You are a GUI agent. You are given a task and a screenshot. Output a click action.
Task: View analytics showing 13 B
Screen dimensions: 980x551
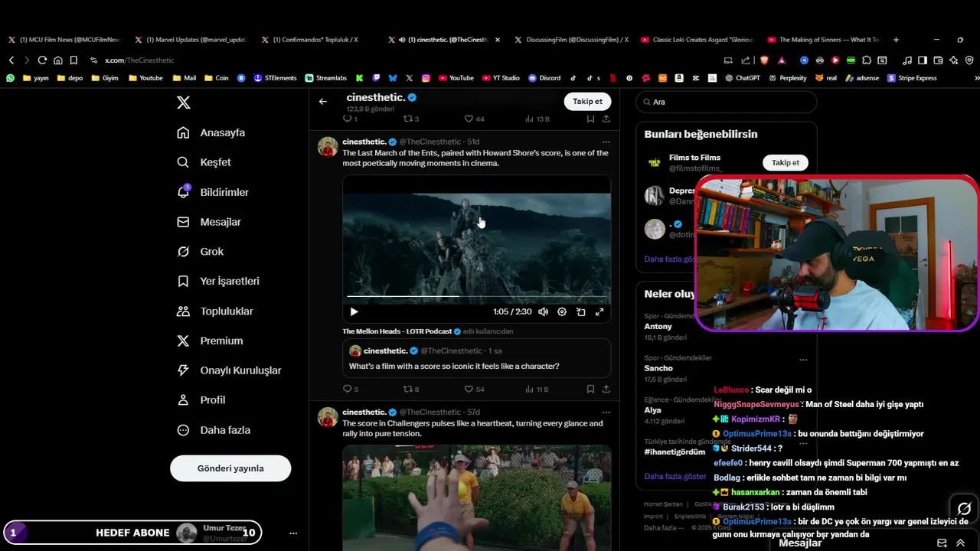537,119
